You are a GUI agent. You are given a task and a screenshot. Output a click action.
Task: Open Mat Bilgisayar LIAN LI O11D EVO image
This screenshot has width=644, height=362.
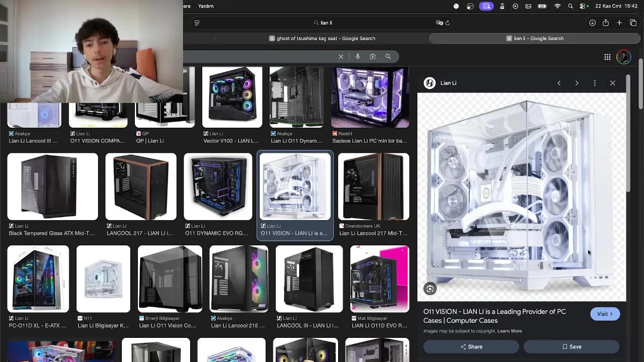[x=380, y=279]
